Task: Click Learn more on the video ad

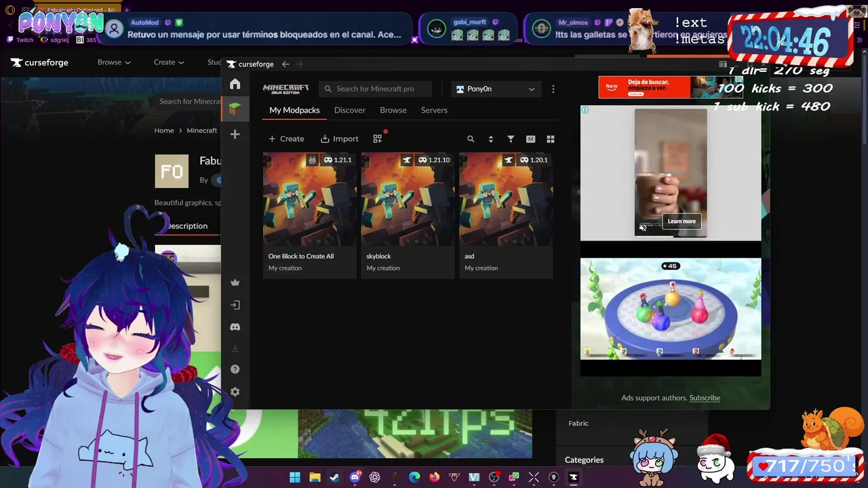Action: pyautogui.click(x=682, y=221)
